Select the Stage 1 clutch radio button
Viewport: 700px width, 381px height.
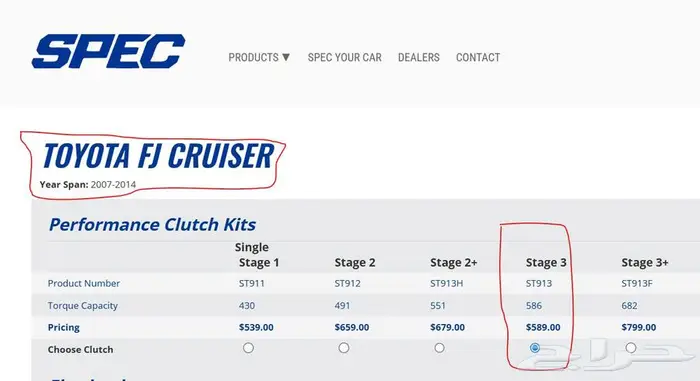249,348
